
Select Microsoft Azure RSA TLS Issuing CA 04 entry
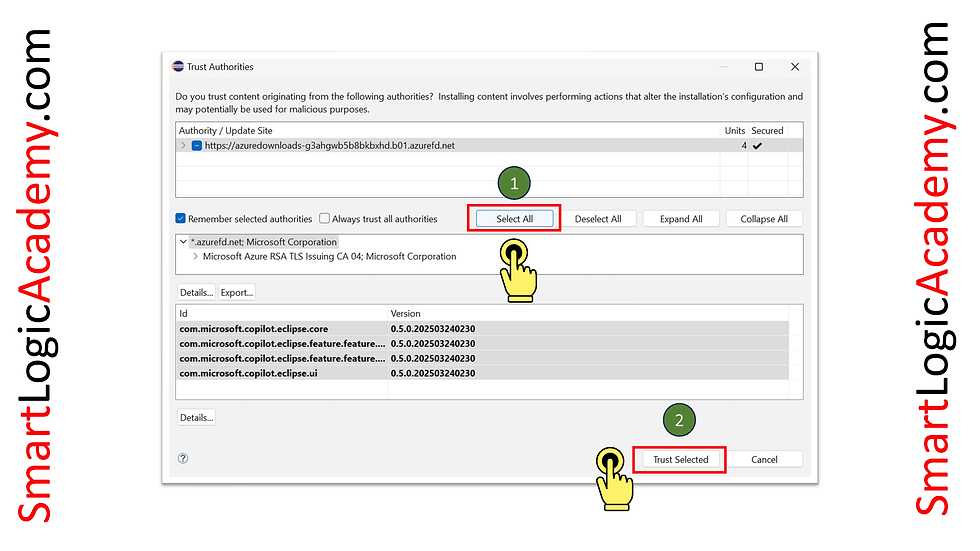click(329, 256)
